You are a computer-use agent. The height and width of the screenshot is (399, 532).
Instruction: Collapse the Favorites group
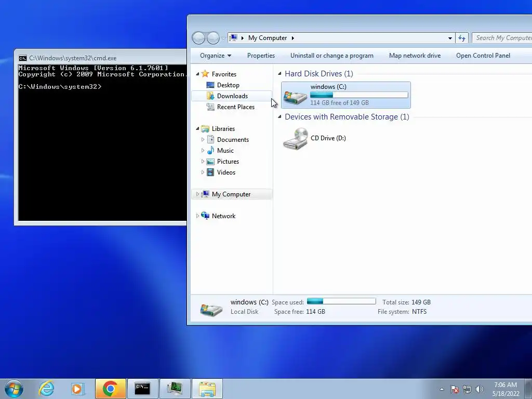197,74
